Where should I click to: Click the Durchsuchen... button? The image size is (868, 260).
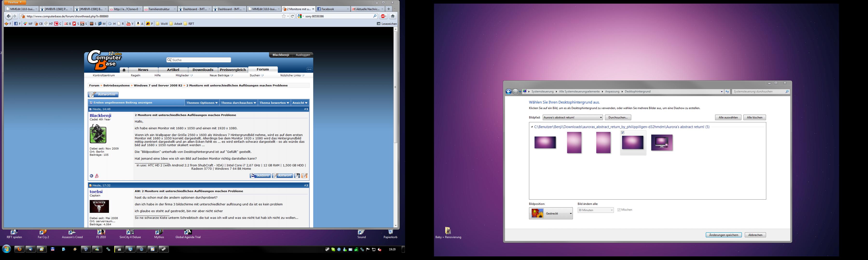point(618,117)
